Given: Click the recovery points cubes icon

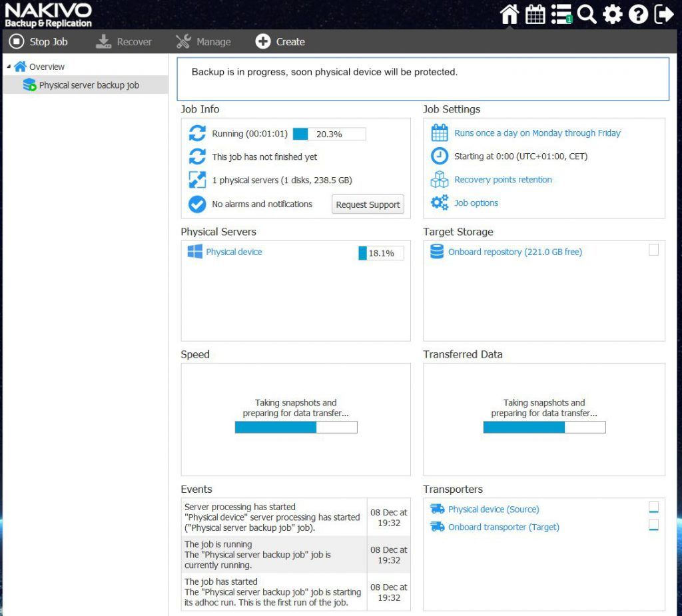Looking at the screenshot, I should [440, 179].
